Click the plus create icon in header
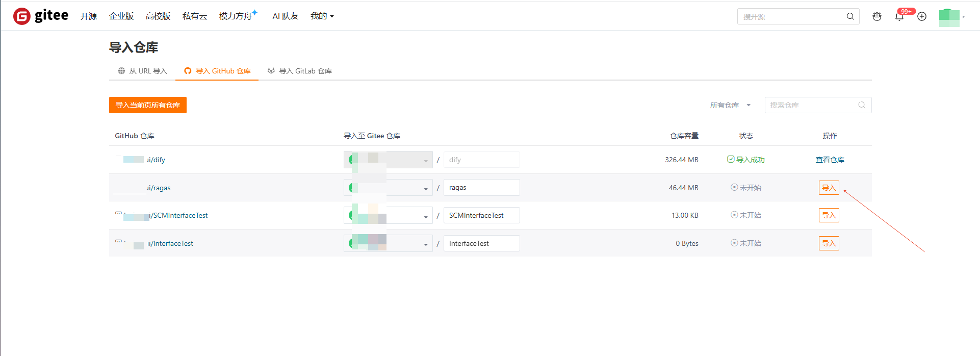Viewport: 980px width, 356px height. click(x=922, y=16)
